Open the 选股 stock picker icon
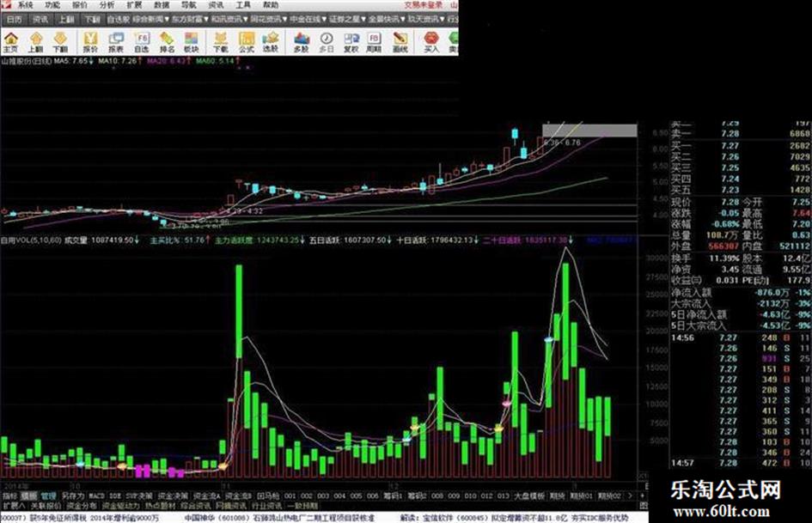 pos(271,42)
